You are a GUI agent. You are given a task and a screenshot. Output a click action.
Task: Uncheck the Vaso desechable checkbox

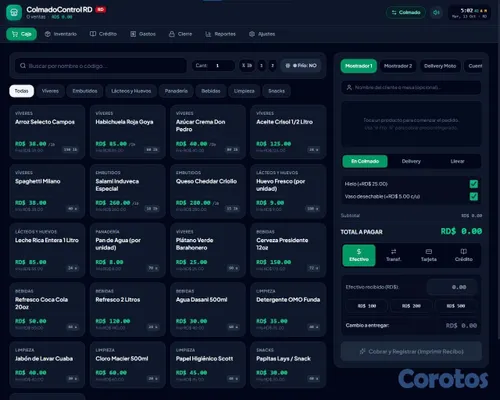pyautogui.click(x=473, y=196)
